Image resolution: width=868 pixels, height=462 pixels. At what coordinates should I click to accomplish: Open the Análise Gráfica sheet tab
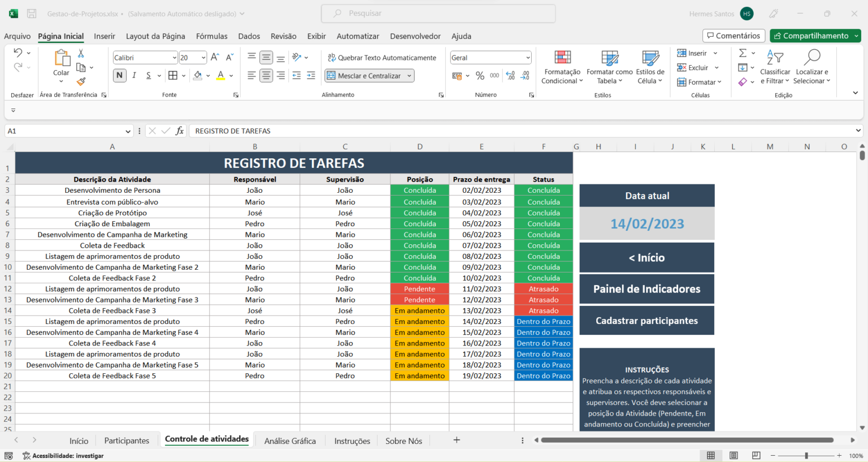289,441
